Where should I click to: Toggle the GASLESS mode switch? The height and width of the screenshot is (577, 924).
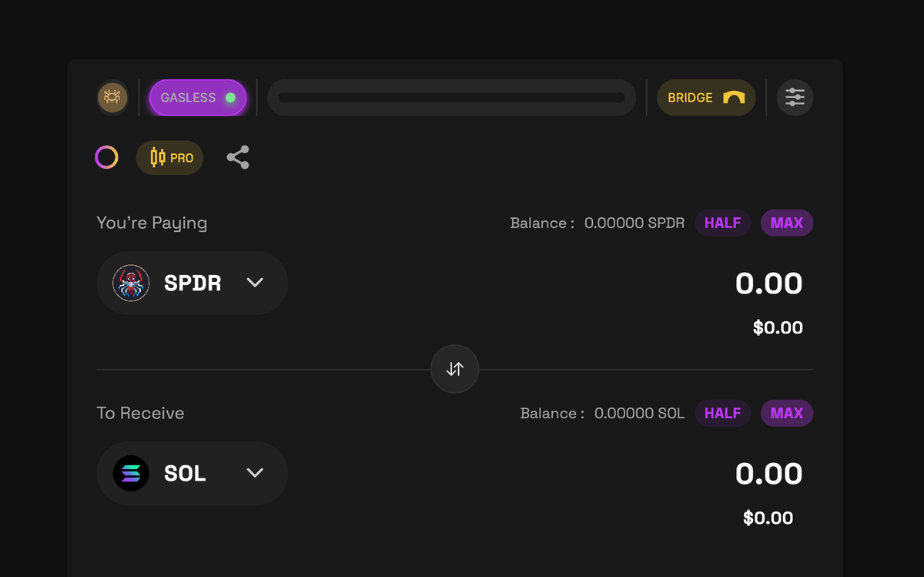tap(198, 98)
